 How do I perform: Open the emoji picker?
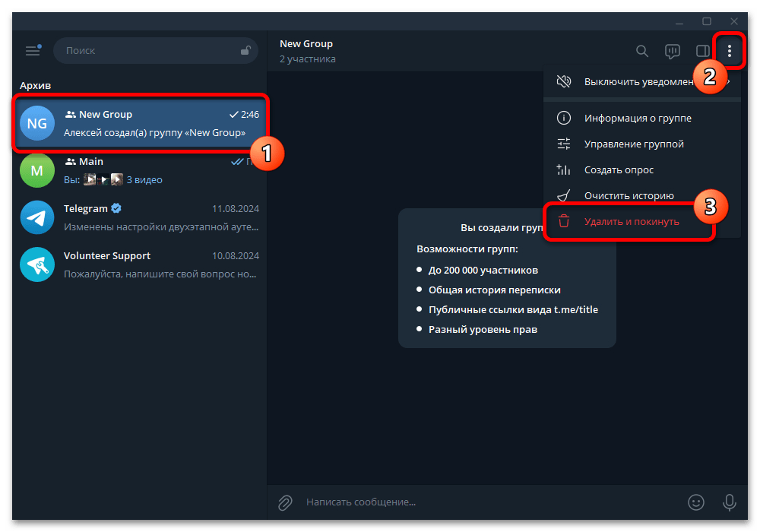coord(696,502)
